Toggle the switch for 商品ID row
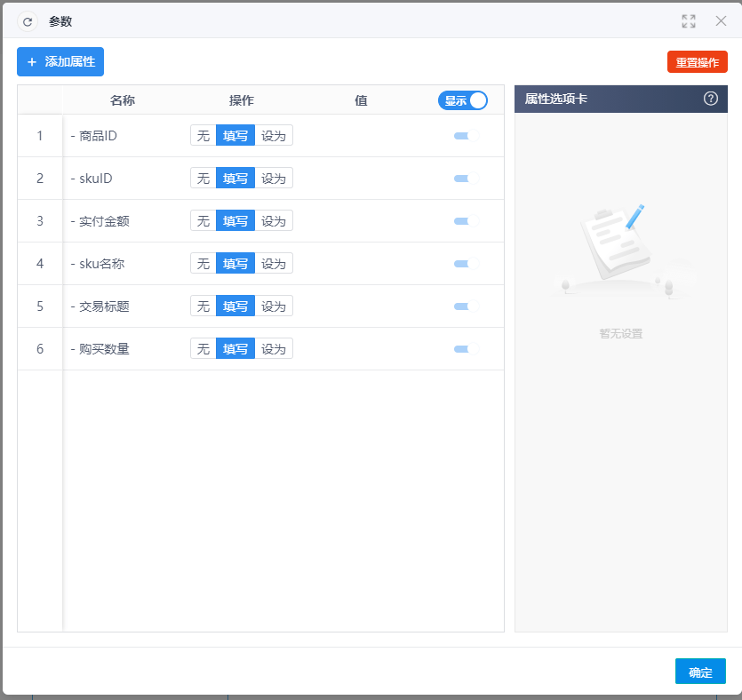Screen dimensions: 742x700 click(x=467, y=136)
